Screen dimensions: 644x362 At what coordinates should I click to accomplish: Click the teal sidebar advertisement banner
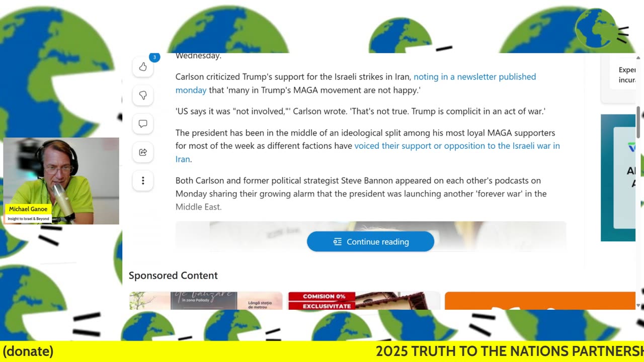point(618,177)
